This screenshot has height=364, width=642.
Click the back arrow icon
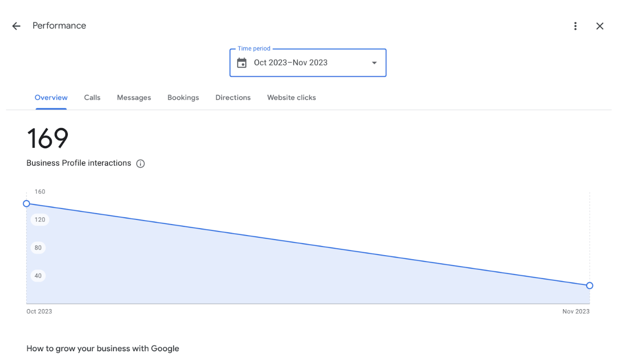(x=16, y=26)
